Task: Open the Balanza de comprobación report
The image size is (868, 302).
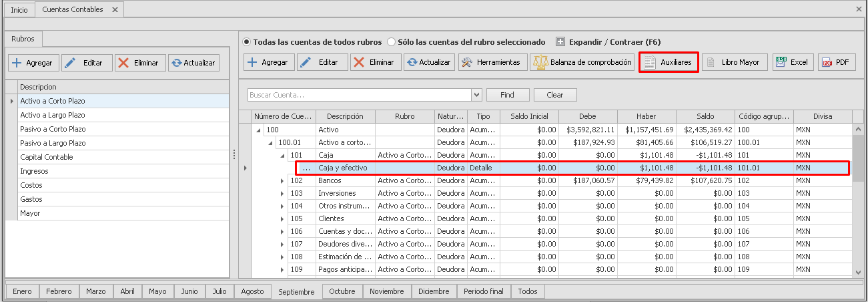Action: (582, 62)
